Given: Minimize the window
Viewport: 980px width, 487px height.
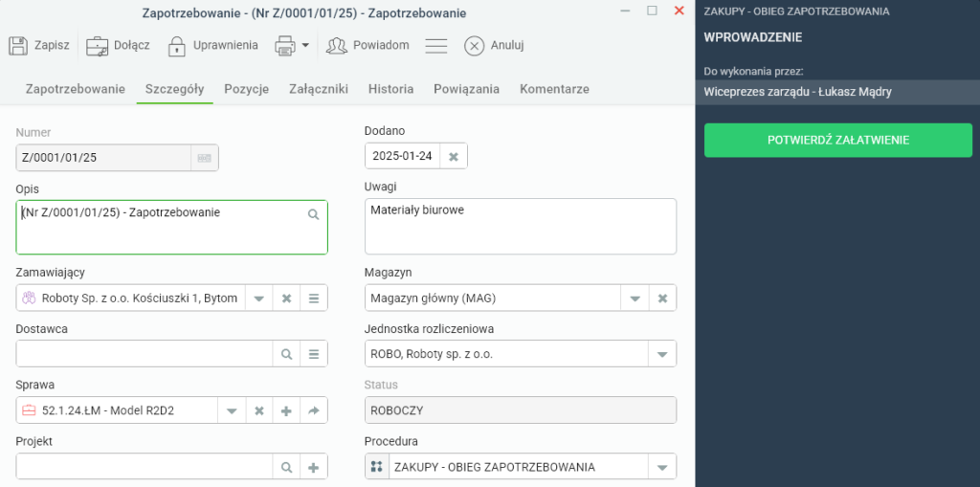Looking at the screenshot, I should [x=624, y=11].
